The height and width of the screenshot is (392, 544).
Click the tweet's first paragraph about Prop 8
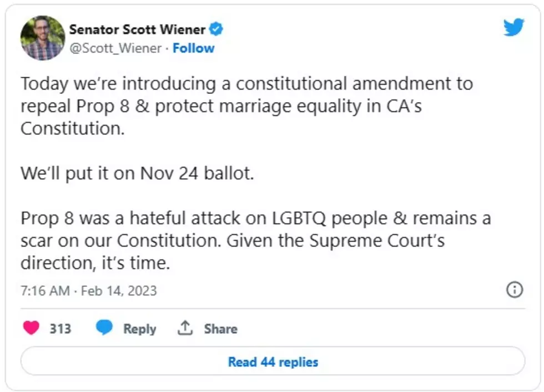[246, 106]
